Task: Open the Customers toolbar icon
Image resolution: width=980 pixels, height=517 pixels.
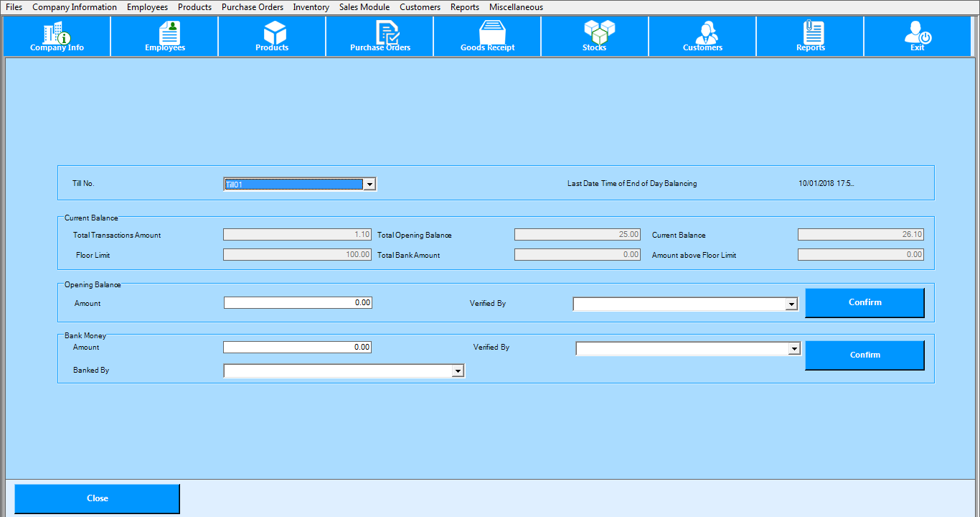Action: click(703, 36)
